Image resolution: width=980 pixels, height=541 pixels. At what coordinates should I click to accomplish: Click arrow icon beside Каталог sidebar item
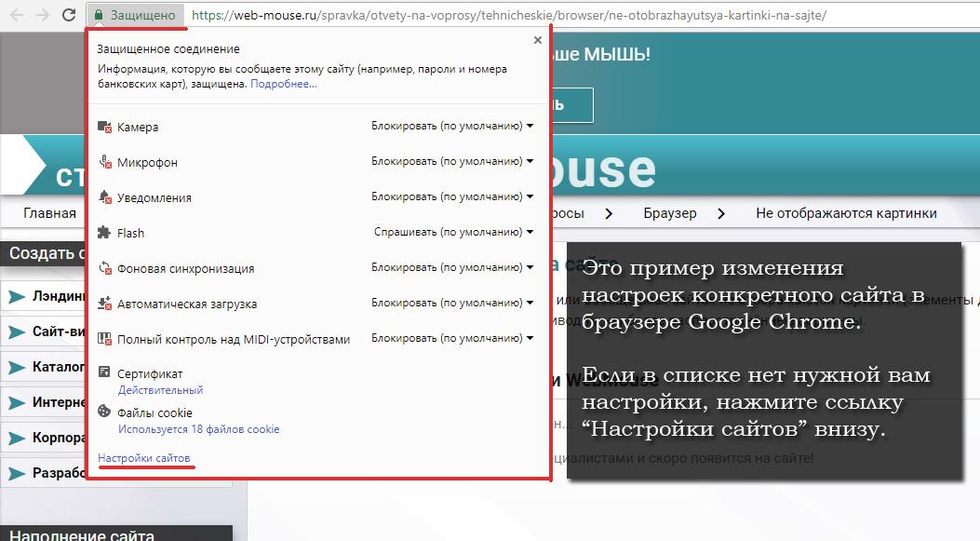click(x=16, y=367)
